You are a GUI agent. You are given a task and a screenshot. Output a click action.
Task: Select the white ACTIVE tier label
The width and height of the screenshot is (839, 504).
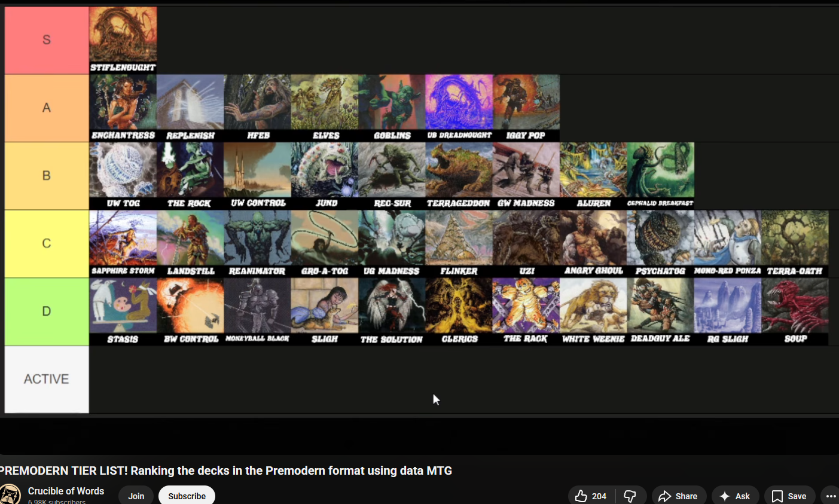[x=47, y=379]
